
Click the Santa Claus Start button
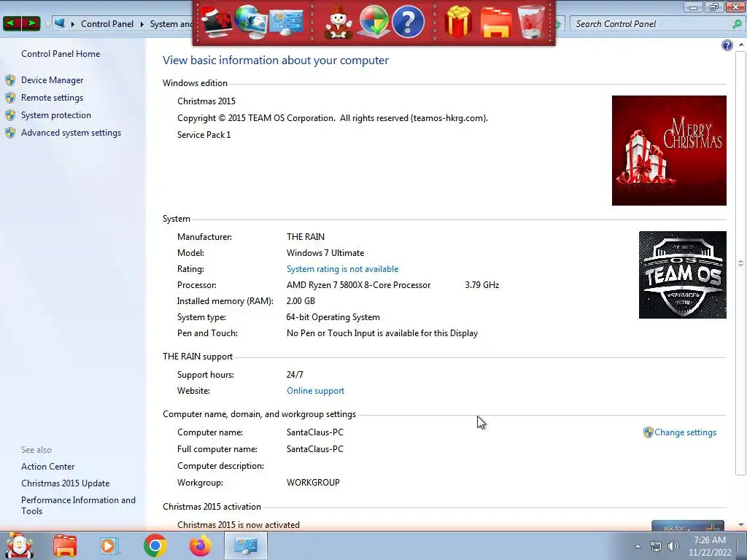point(19,545)
